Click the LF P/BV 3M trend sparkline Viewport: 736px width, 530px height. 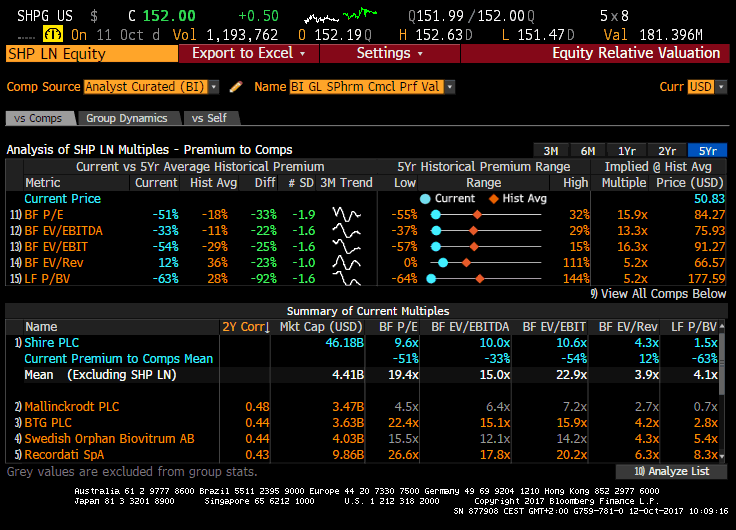click(346, 278)
